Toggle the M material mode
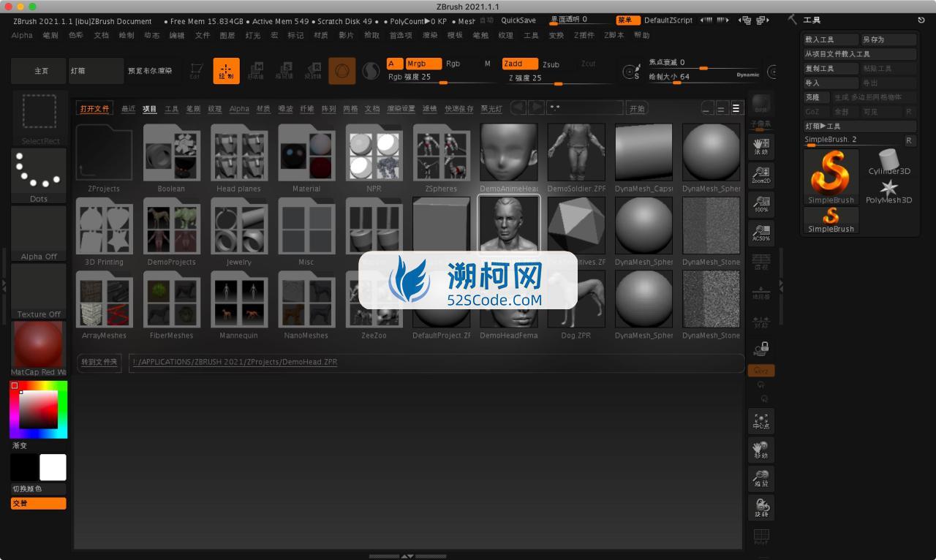The width and height of the screenshot is (936, 560). click(x=488, y=64)
